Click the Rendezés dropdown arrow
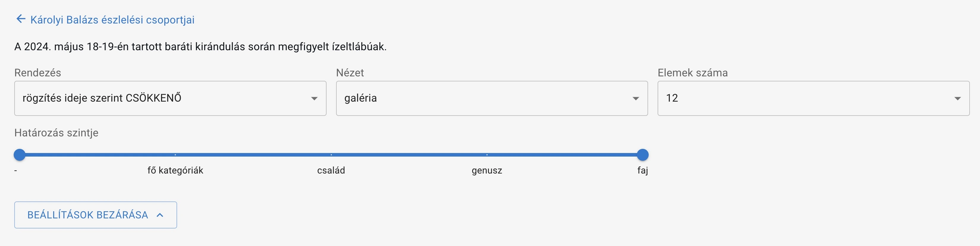The height and width of the screenshot is (246, 980). click(314, 98)
